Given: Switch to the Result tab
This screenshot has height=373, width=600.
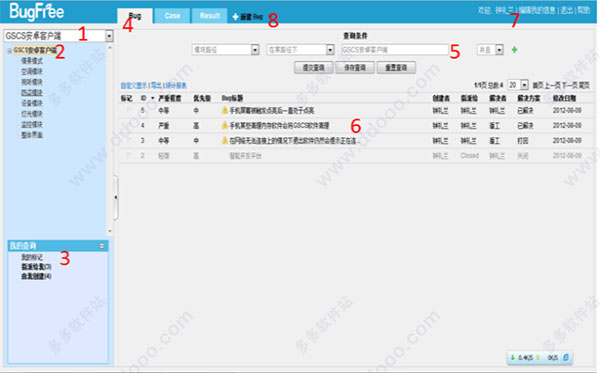Looking at the screenshot, I should point(210,16).
